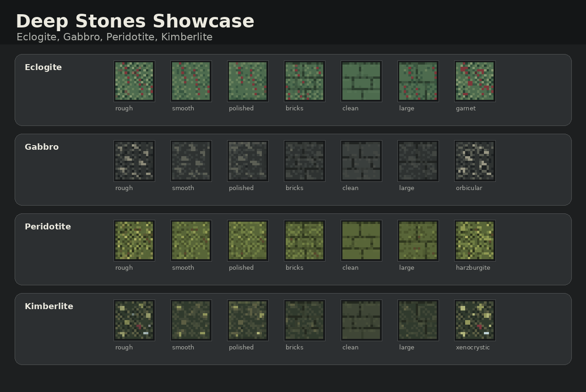586x392 pixels.
Task: Click the 'polished' label in Kimberlite row
Action: pyautogui.click(x=241, y=348)
